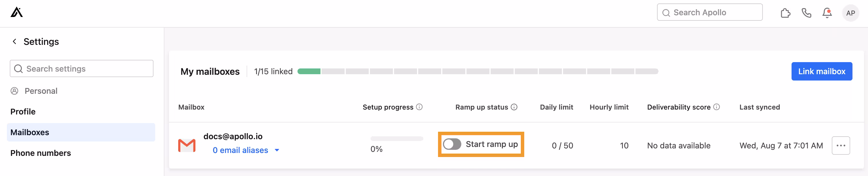Click the Deliverability score info icon
The image size is (868, 176).
[717, 107]
